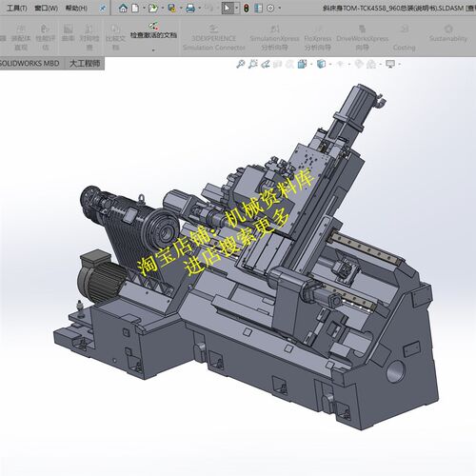Switch to 大工程师 tab
476x476 pixels.
[x=85, y=64]
